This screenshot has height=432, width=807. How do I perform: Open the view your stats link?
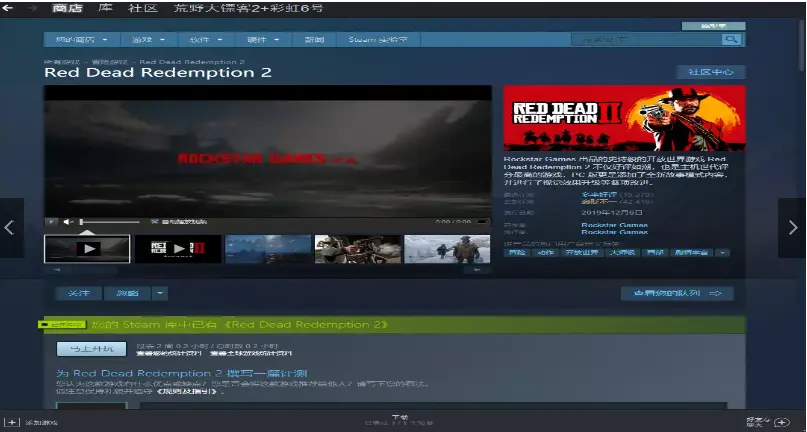click(169, 353)
